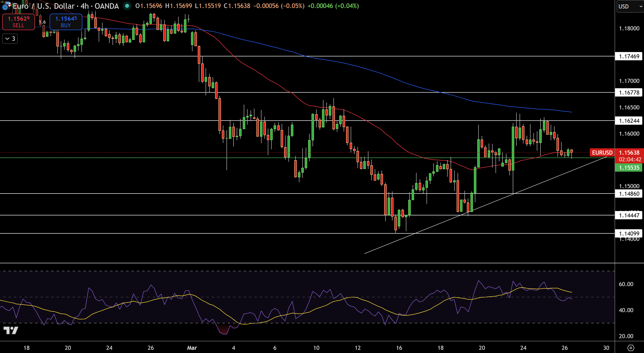Click the RSI 40.00 axis value

626,310
